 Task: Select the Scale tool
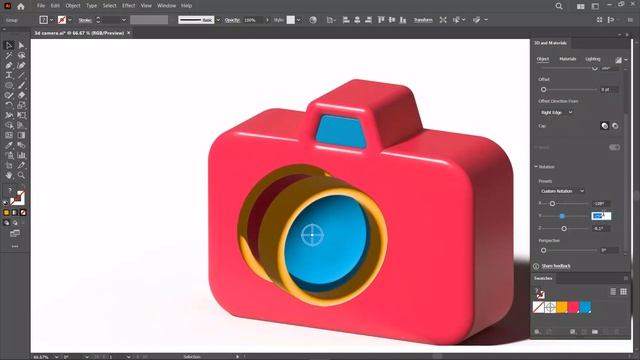pos(21,105)
